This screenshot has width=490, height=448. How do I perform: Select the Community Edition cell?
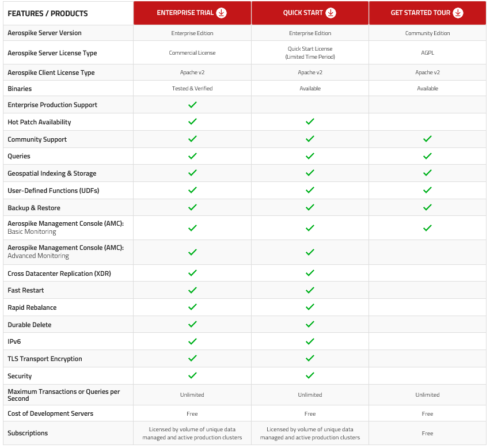click(427, 33)
